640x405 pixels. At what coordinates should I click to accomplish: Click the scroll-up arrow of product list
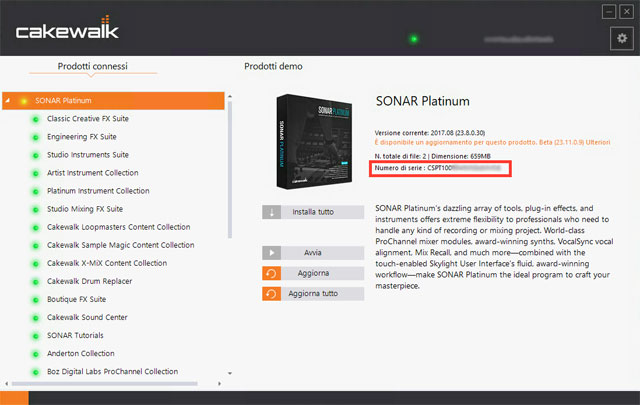coord(230,96)
